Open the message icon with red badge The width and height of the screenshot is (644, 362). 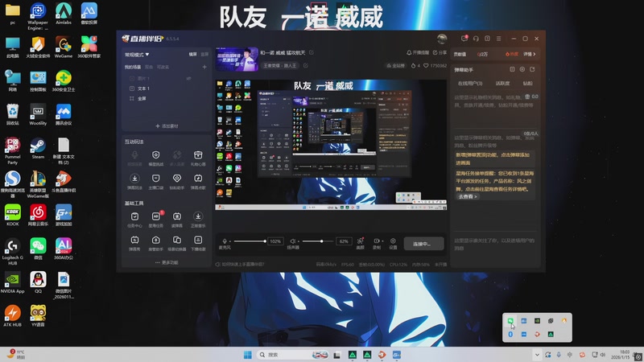click(464, 38)
